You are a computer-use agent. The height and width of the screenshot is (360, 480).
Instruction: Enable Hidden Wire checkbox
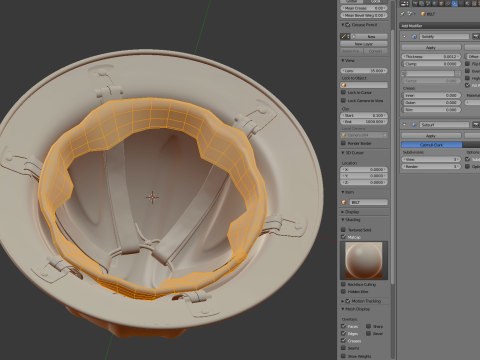point(343,292)
